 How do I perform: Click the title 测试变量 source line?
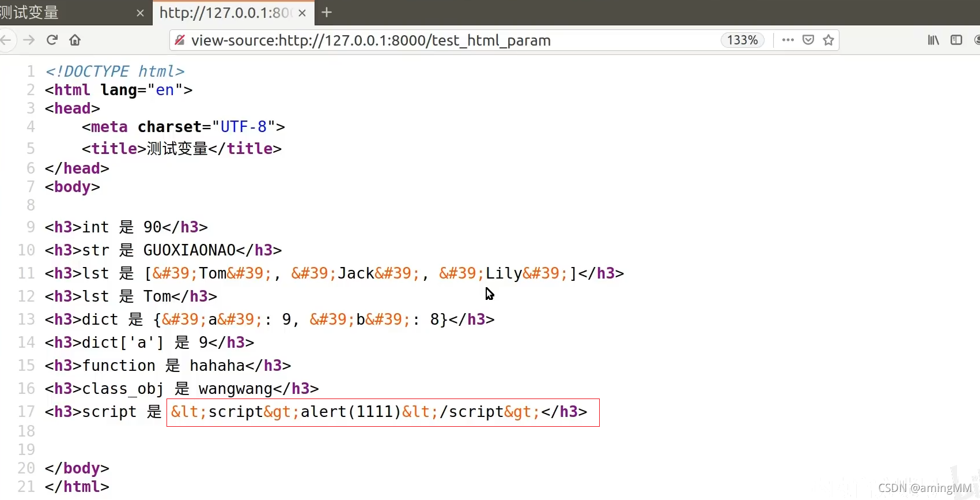click(x=181, y=149)
